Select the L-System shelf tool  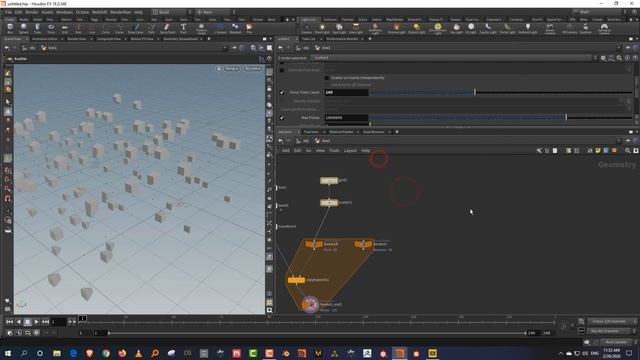pyautogui.click(x=220, y=28)
